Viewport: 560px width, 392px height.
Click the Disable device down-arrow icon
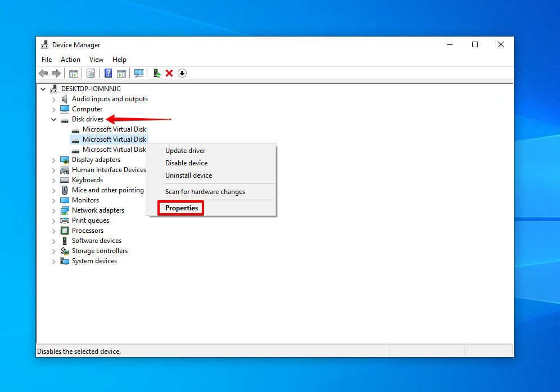(182, 74)
